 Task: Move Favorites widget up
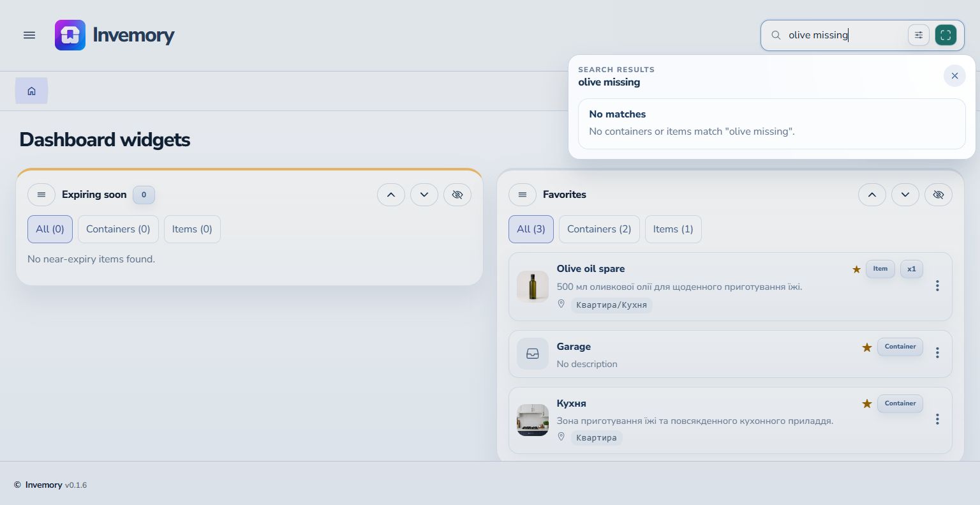click(x=872, y=195)
